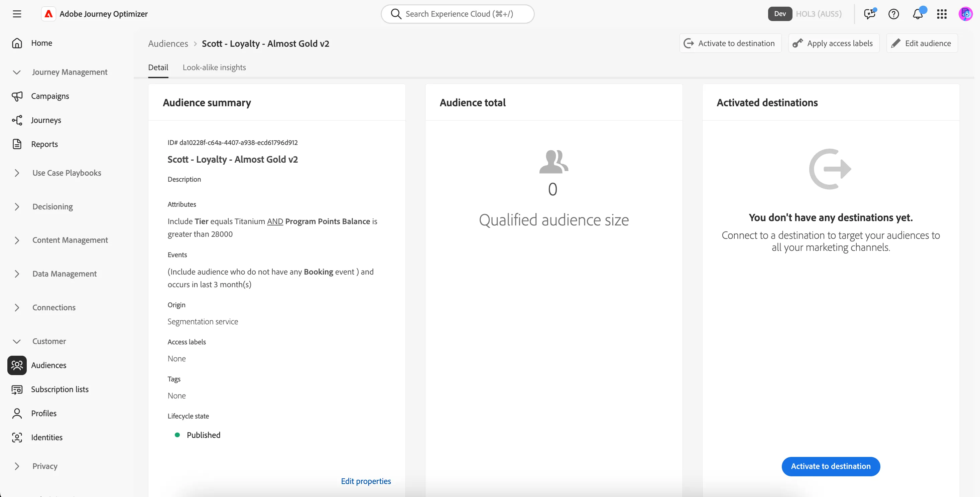Click the Qualified audience size label
Image resolution: width=980 pixels, height=497 pixels.
tap(554, 220)
